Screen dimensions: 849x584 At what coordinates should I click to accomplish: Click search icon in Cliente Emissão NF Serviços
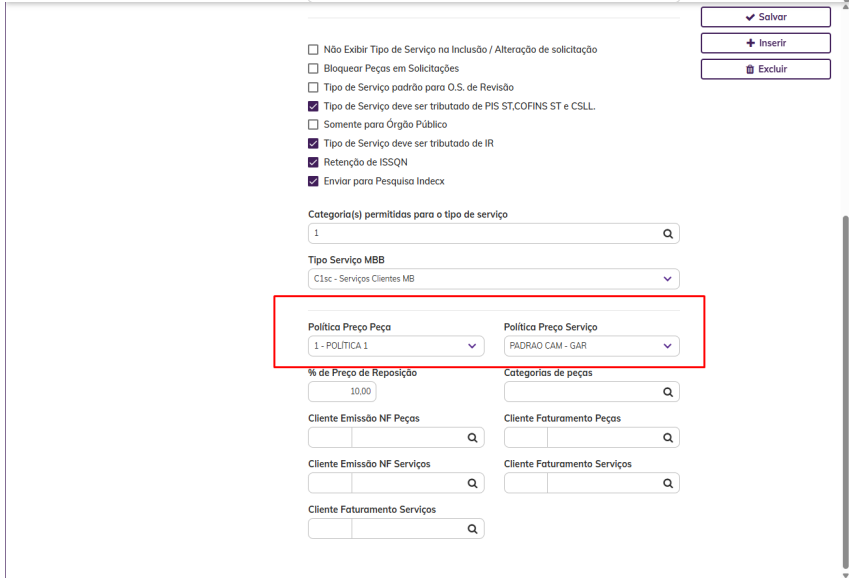point(473,483)
